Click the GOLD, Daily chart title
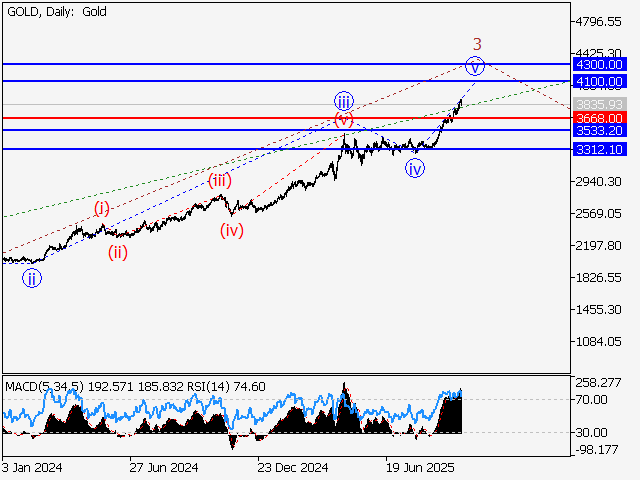 (x=56, y=12)
